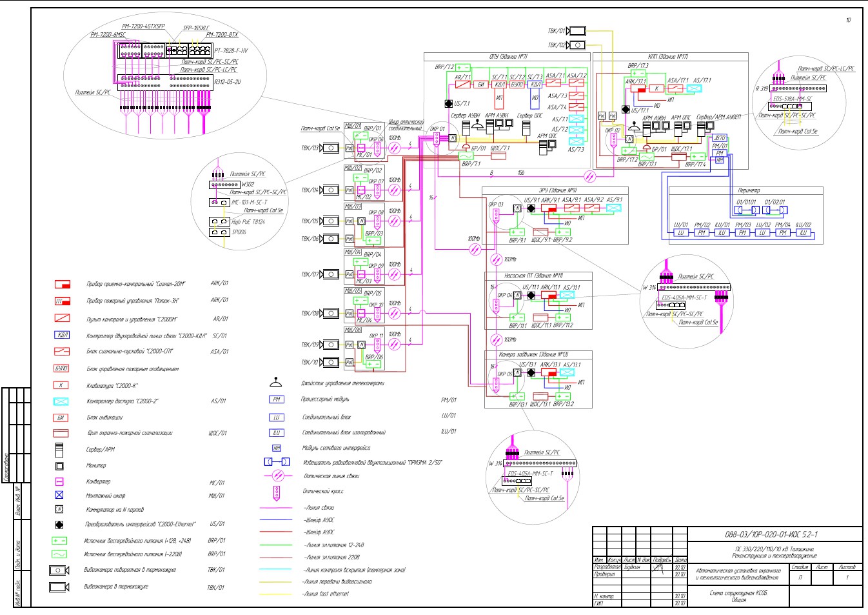This screenshot has height=615, width=868.
Task: Select the magenta converter MC/01 legend icon
Action: [x=59, y=482]
